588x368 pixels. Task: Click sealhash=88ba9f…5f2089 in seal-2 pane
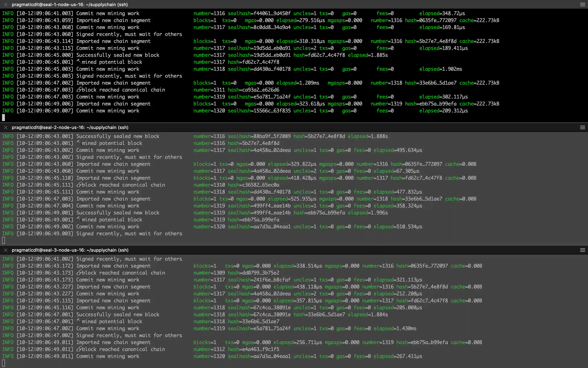259,136
